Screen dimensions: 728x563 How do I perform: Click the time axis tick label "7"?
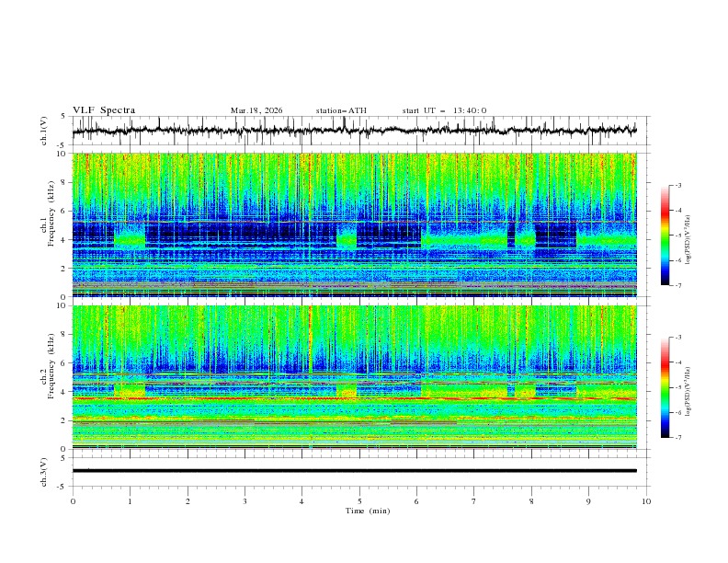[474, 501]
